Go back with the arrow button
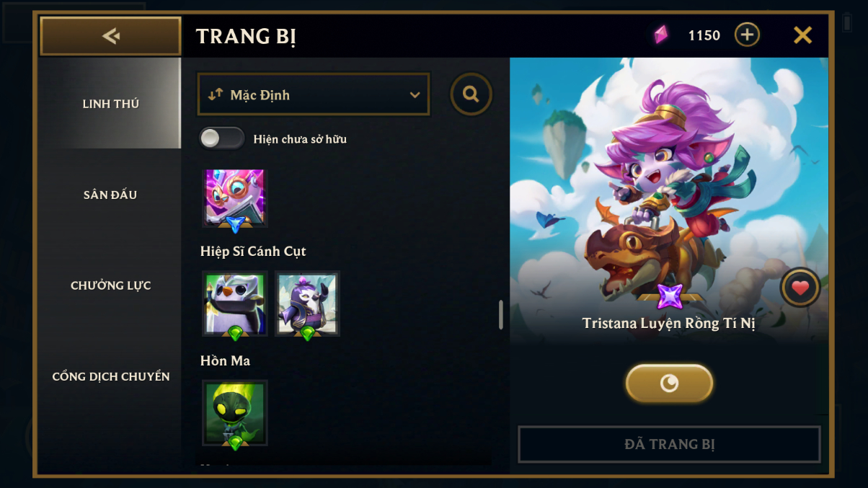This screenshot has height=488, width=868. (110, 36)
